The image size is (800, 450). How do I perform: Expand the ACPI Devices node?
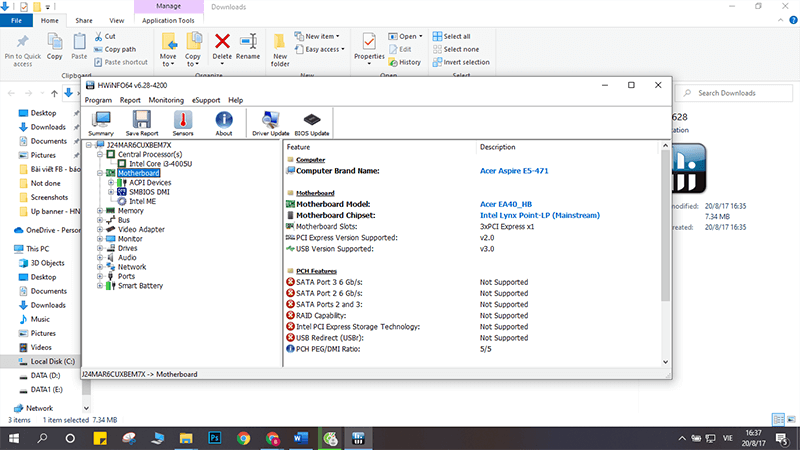111,182
